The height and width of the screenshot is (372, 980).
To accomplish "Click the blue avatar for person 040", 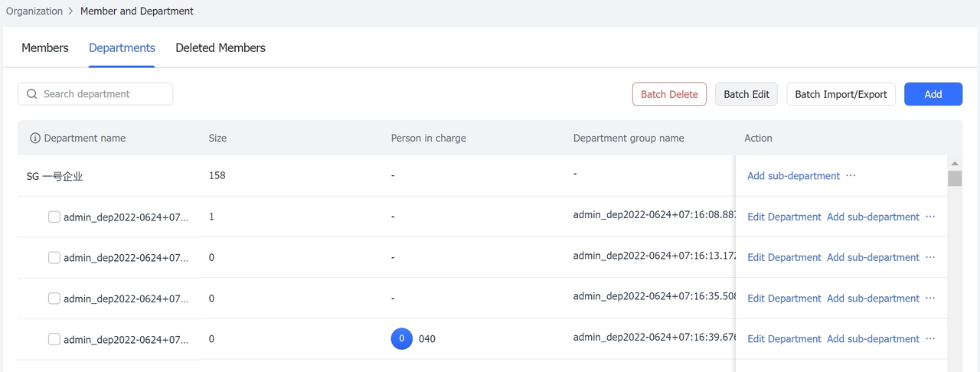I will coord(402,338).
